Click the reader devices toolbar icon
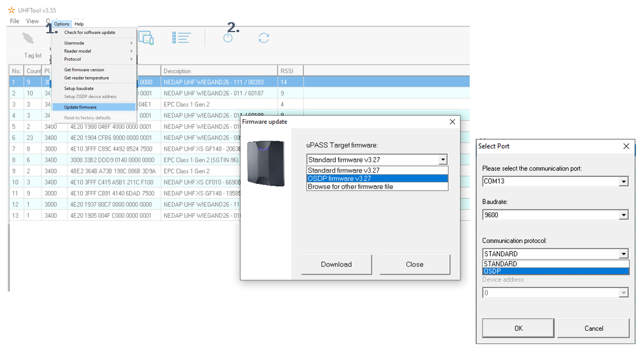This screenshot has height=354, width=644. coord(146,37)
